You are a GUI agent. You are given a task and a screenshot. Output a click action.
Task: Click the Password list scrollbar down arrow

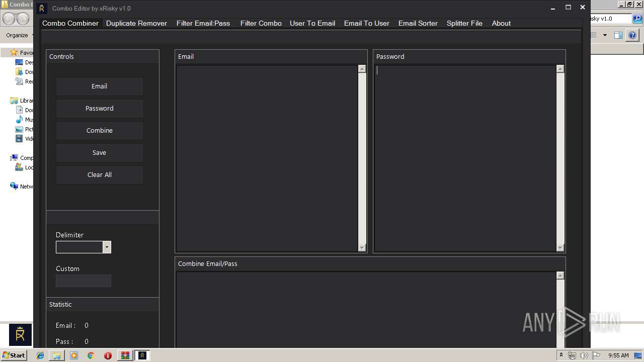(x=560, y=247)
